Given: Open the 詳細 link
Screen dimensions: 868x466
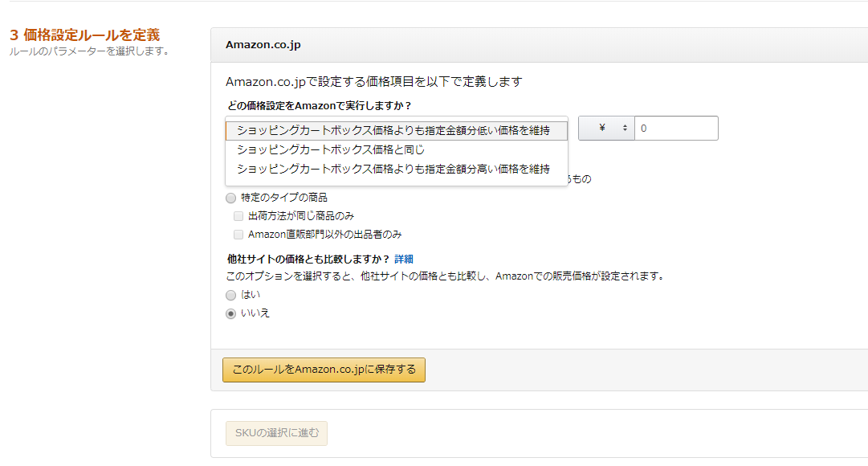Looking at the screenshot, I should pos(404,259).
